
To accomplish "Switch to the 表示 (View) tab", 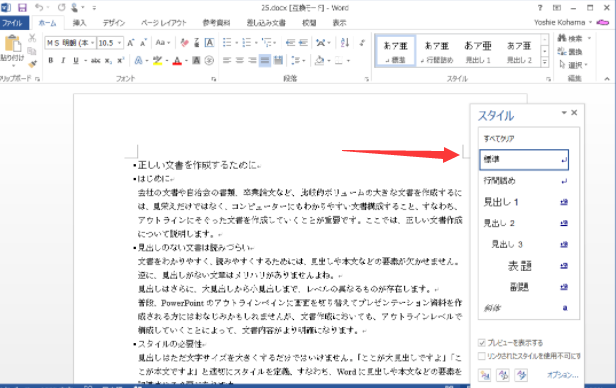I will pos(339,23).
